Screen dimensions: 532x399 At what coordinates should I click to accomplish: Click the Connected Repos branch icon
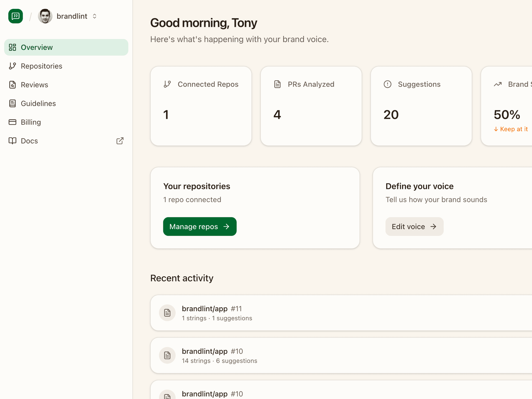pyautogui.click(x=167, y=84)
